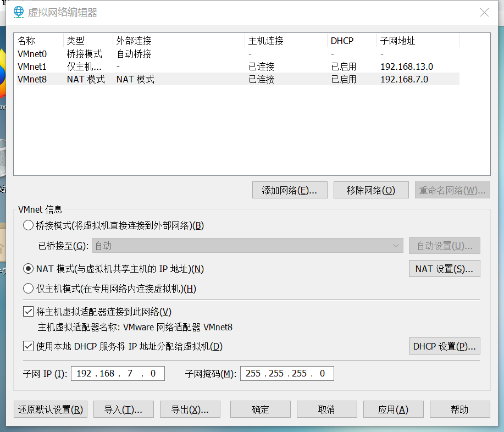Click 还原默认设置(R) button
504x432 pixels.
pyautogui.click(x=51, y=409)
